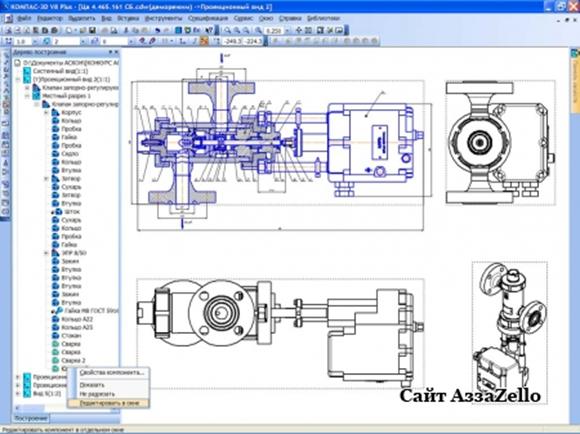This screenshot has height=434, width=580.
Task: Open dropdown next to the 1.0 field
Action: 36,41
